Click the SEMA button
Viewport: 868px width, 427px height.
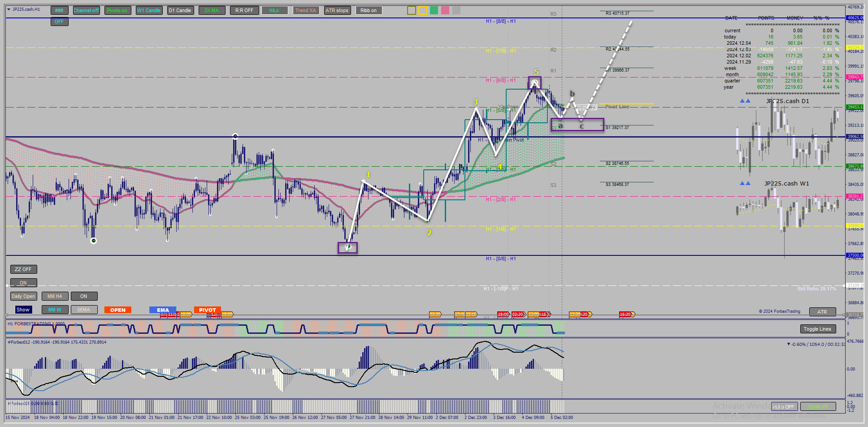[x=84, y=310]
